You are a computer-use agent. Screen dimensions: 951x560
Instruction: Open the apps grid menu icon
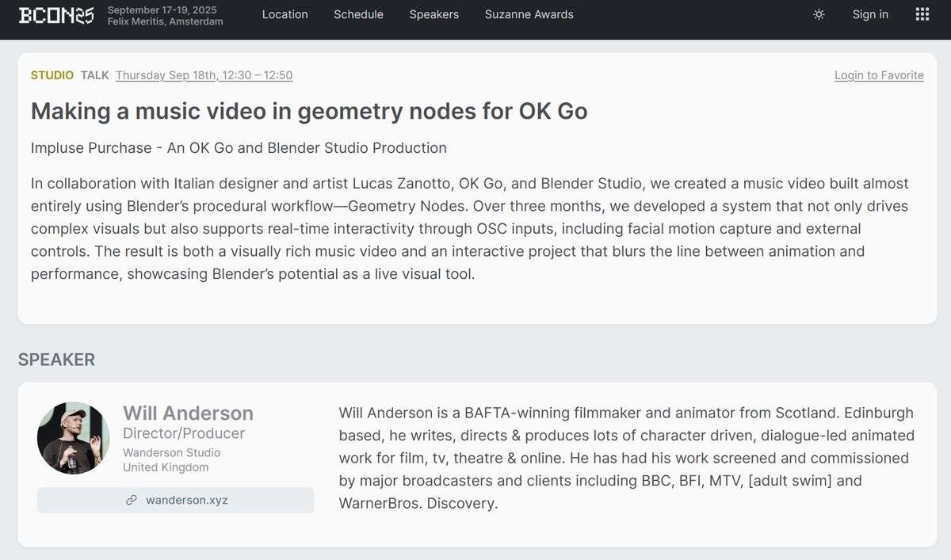click(x=922, y=14)
